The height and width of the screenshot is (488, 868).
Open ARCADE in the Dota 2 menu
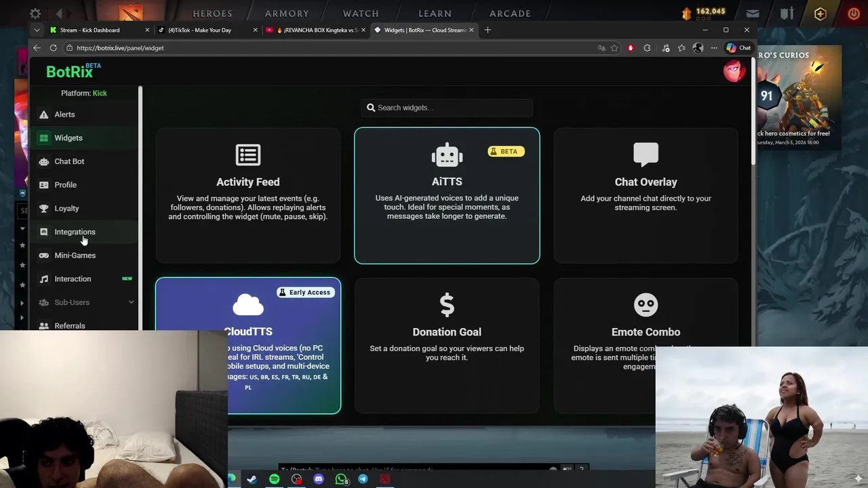[x=510, y=14]
